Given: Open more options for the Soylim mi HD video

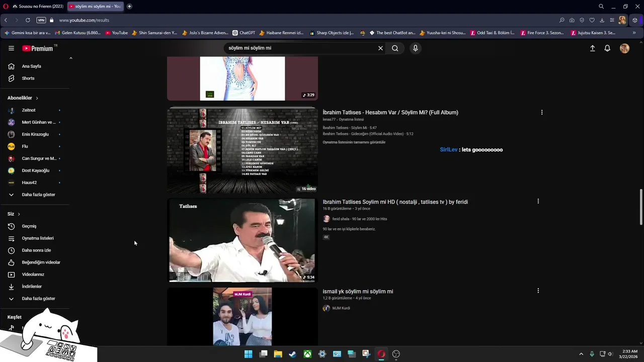Looking at the screenshot, I should coord(538,201).
